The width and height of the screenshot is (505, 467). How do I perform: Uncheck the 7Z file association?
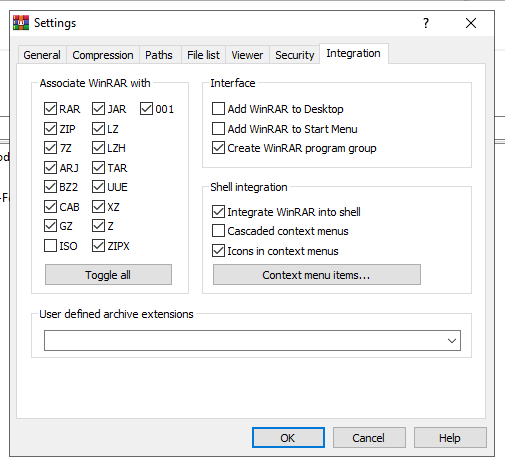(x=50, y=148)
